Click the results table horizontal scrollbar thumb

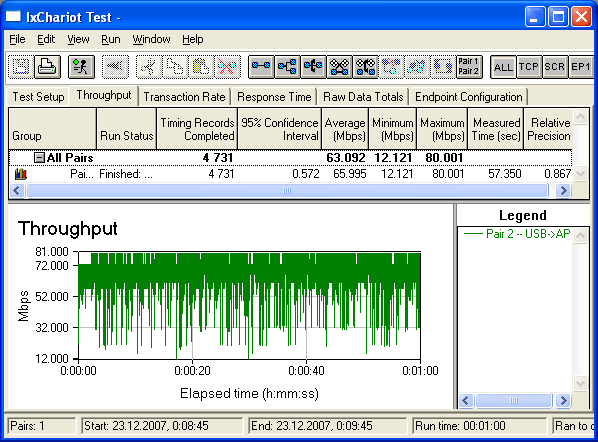click(287, 190)
